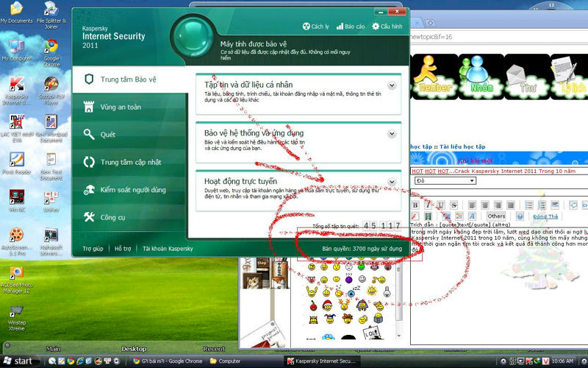Click inside the post message text area
Viewport: 588px width, 368px height.
[x=500, y=286]
